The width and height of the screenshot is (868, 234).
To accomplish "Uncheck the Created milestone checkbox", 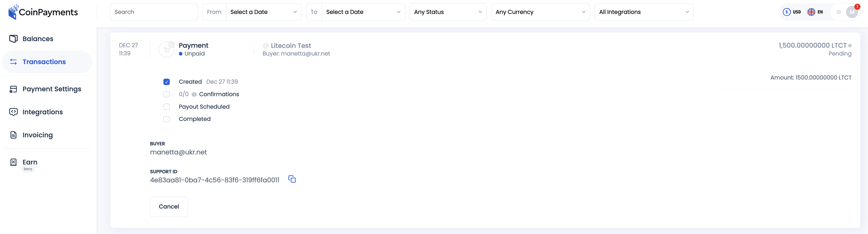I will click(166, 81).
